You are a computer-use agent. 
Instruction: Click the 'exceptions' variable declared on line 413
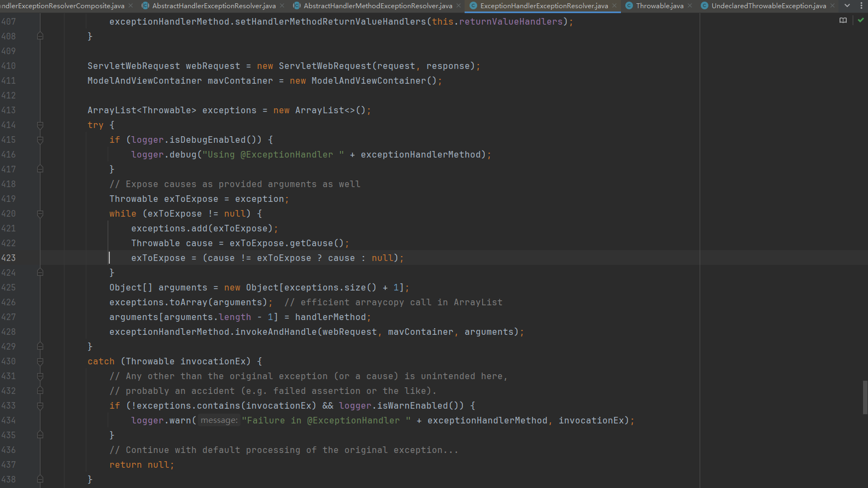click(x=230, y=111)
